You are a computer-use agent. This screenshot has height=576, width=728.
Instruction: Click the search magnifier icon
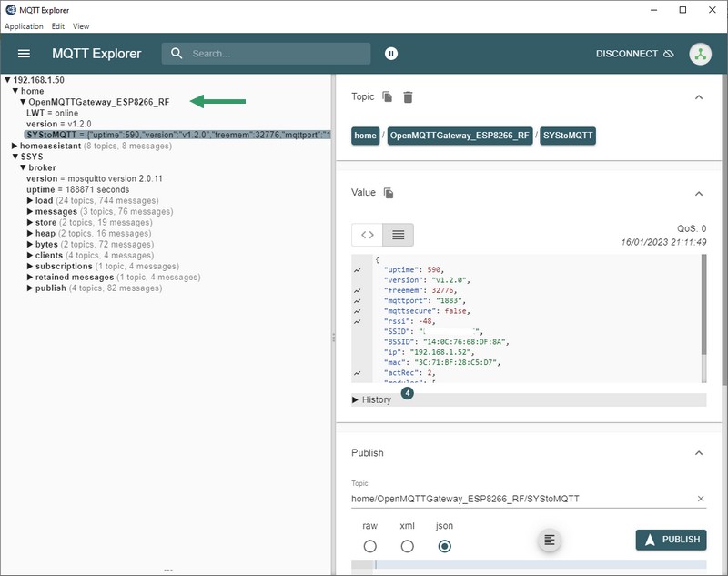177,54
